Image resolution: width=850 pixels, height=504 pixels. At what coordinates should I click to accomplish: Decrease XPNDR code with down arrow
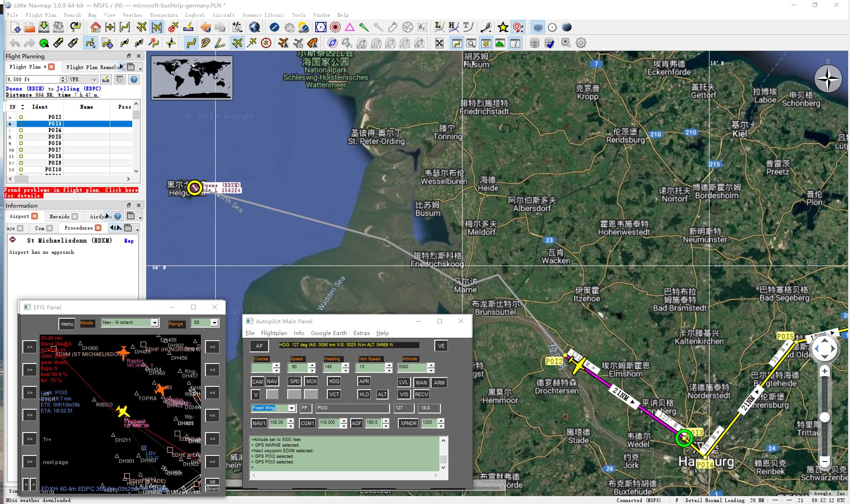pos(441,426)
